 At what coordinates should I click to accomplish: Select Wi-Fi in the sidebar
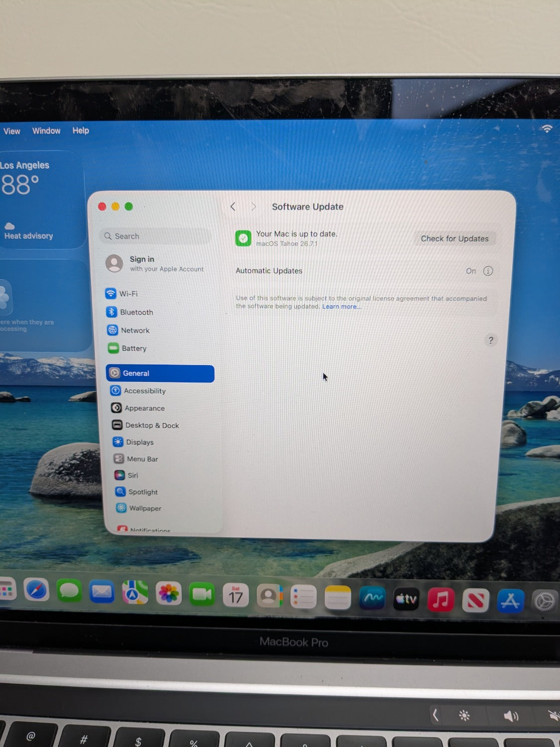(122, 294)
